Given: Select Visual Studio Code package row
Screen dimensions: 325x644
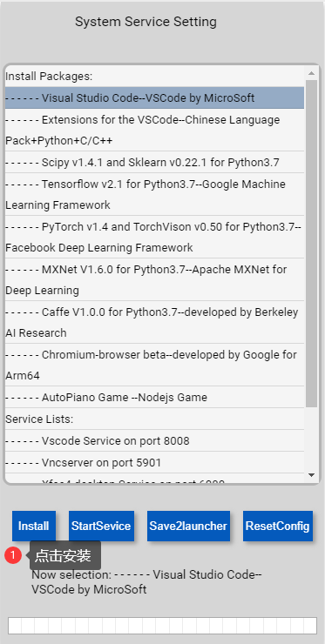Looking at the screenshot, I should point(155,97).
